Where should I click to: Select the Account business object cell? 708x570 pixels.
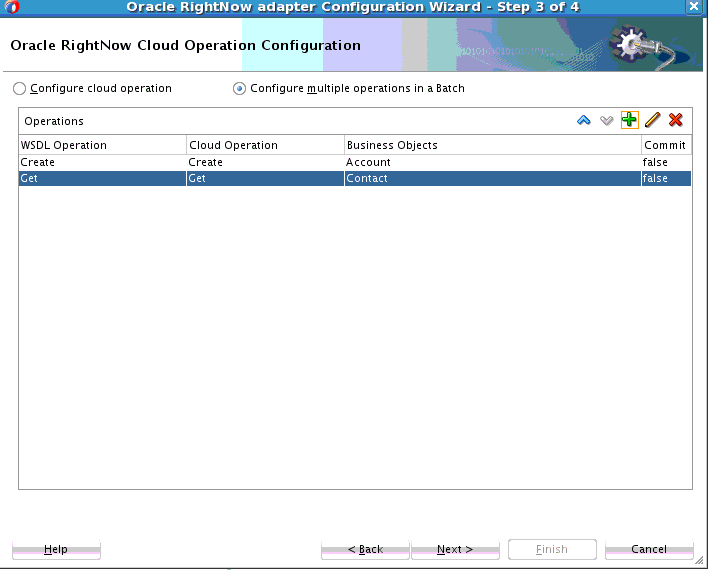pos(493,163)
